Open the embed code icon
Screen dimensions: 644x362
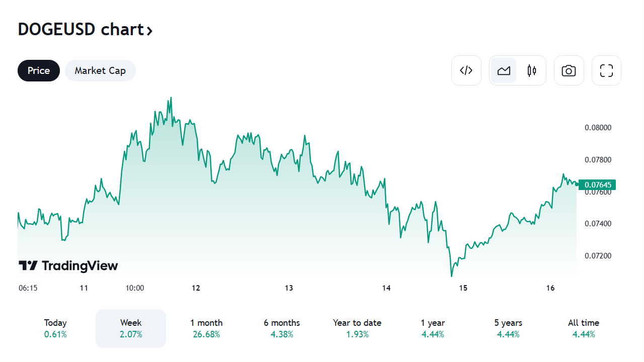[466, 70]
